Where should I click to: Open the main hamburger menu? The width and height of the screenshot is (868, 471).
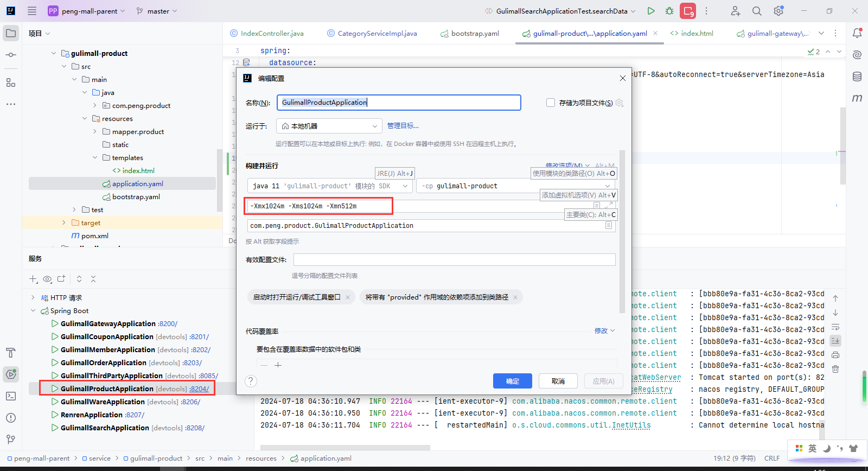[32, 11]
